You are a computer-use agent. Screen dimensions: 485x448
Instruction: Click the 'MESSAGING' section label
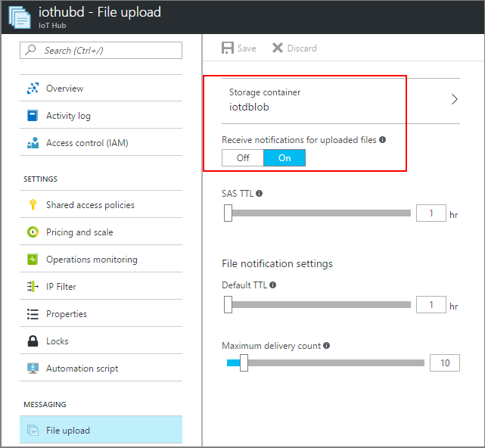point(45,404)
